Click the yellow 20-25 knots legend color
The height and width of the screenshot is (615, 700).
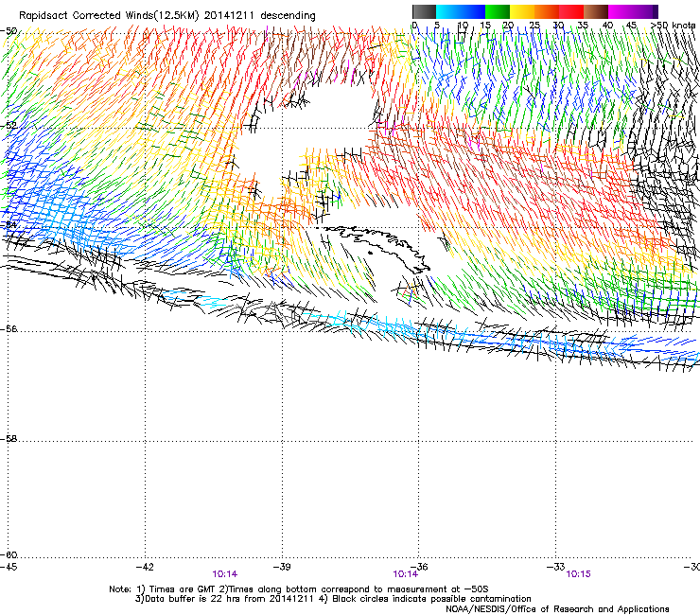(522, 11)
